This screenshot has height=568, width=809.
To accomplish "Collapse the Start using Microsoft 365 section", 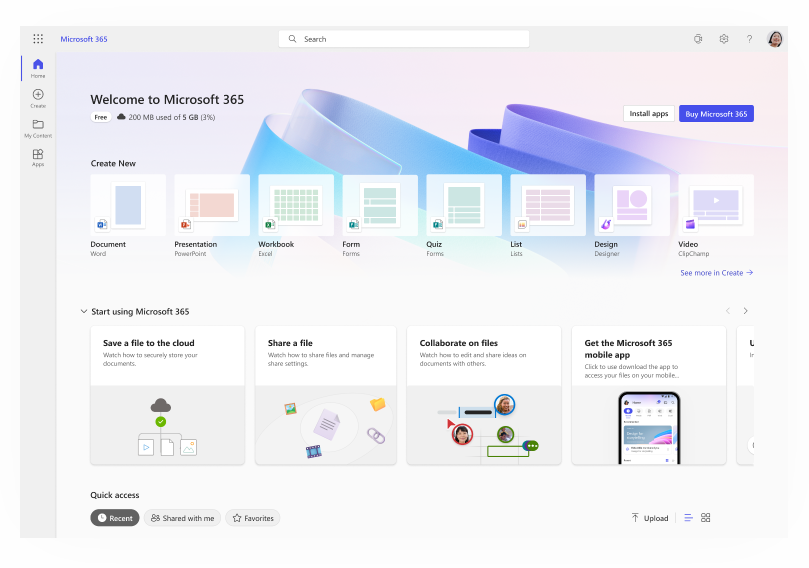I will point(84,311).
